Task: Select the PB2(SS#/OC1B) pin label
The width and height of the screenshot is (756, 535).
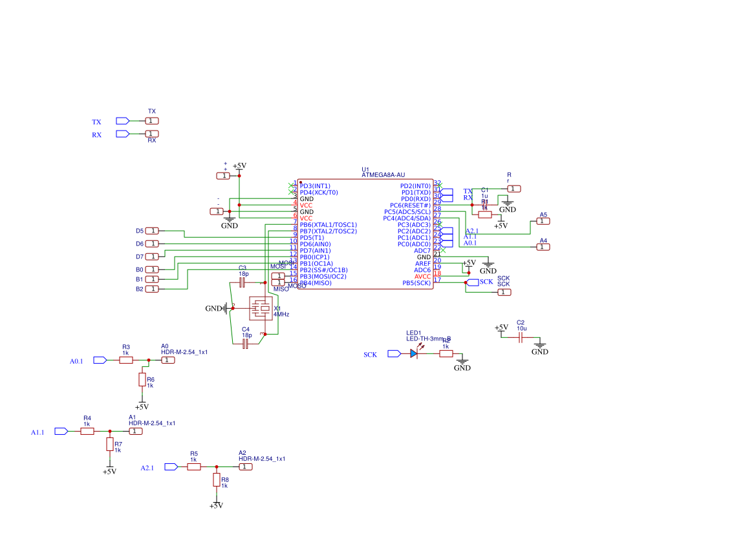Action: (323, 270)
